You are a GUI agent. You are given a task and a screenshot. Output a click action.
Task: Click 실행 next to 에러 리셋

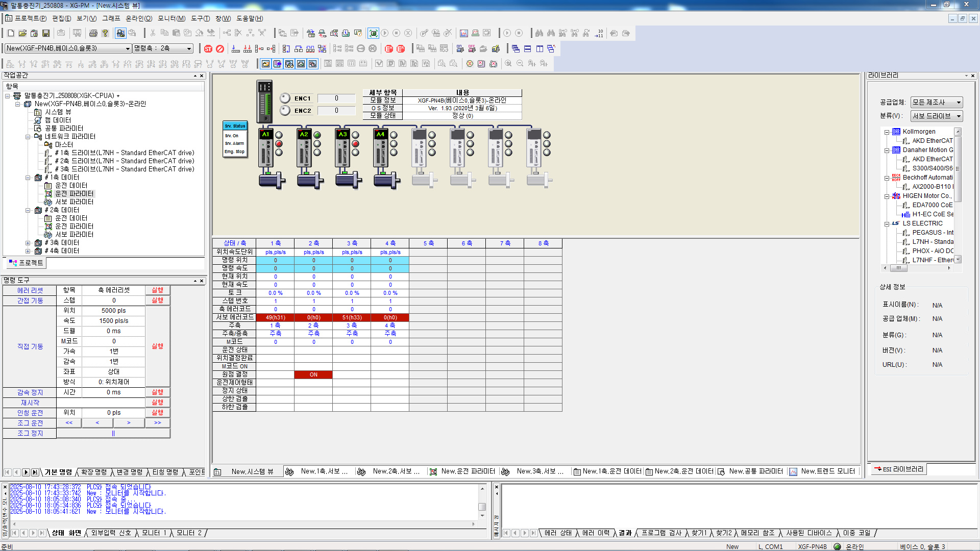pyautogui.click(x=157, y=290)
